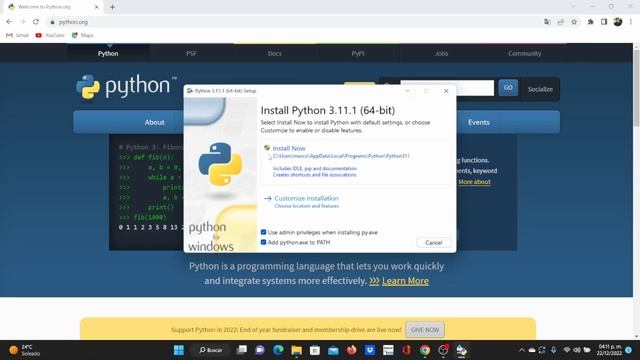Viewport: 640px width, 360px height.
Task: Close the Python 3.11.1 Setup dialog
Action: pyautogui.click(x=446, y=91)
